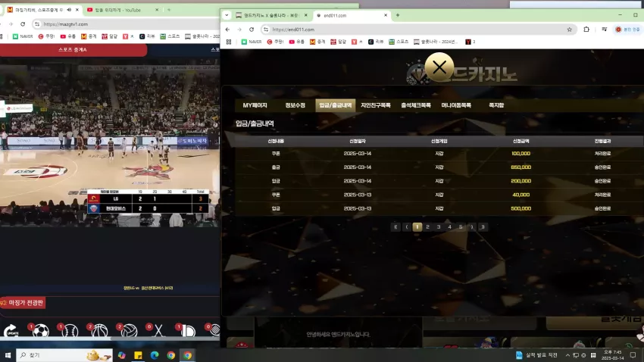Viewport: 644px width, 362px height.
Task: Click the UPDATE refresh arrow icon
Action: (11, 330)
